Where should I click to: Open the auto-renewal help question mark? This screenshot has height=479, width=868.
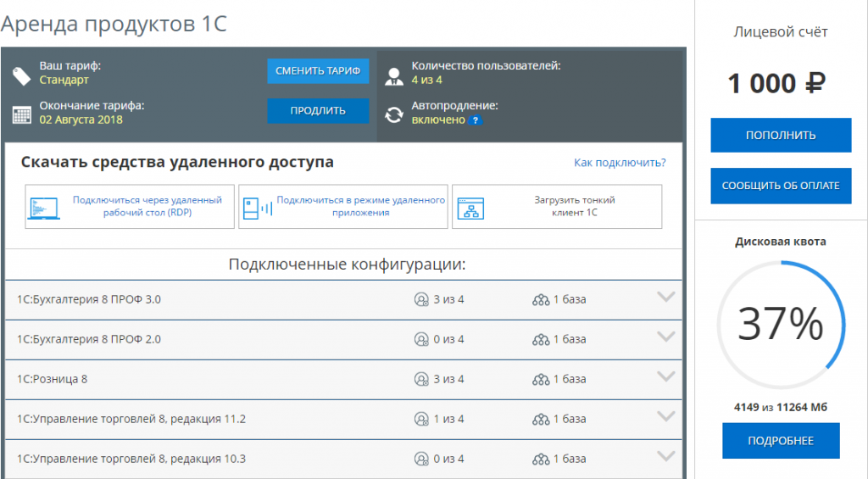click(475, 120)
